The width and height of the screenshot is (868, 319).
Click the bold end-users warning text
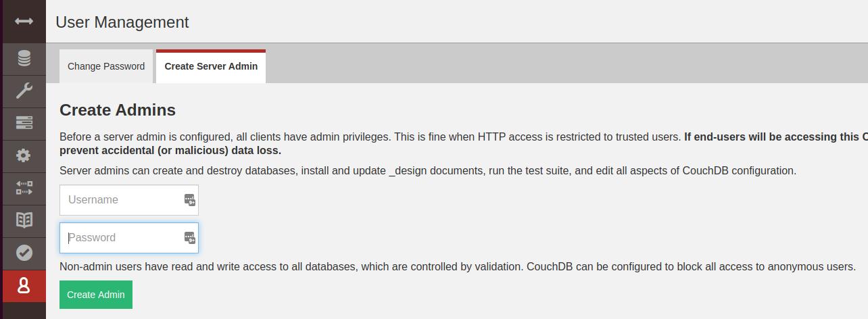point(464,143)
